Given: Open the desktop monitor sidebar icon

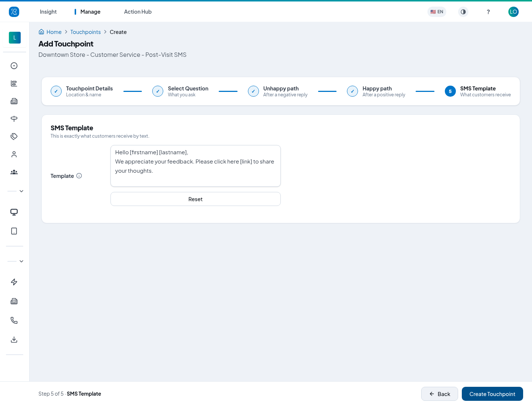Looking at the screenshot, I should coord(14,212).
